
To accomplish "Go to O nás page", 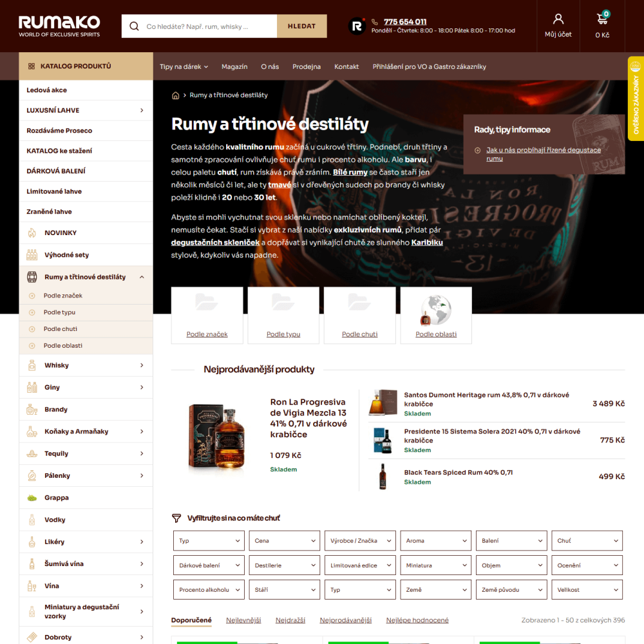I will click(x=270, y=66).
